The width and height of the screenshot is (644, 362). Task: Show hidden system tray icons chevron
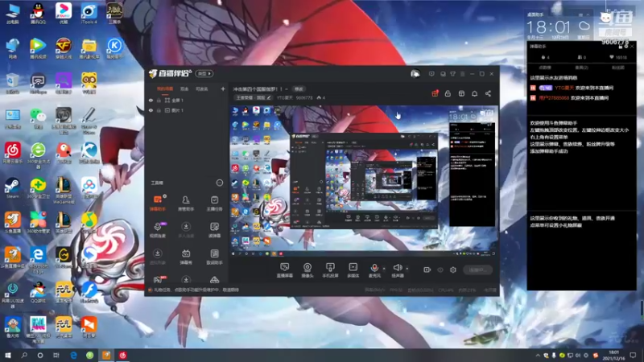(538, 356)
